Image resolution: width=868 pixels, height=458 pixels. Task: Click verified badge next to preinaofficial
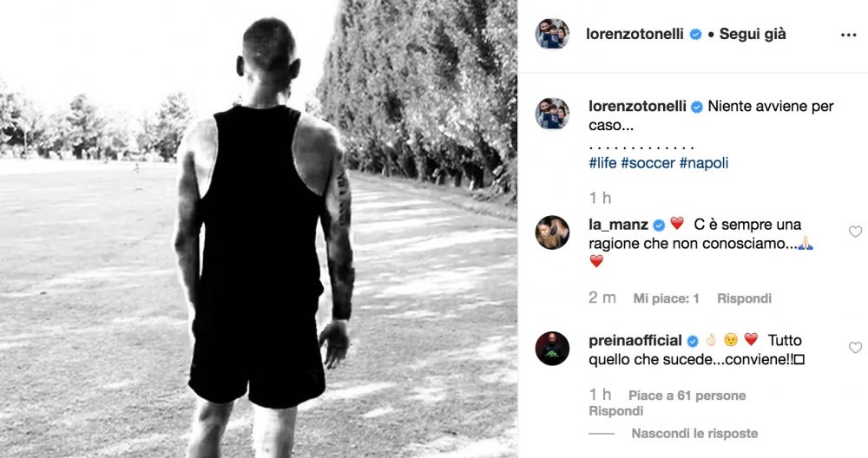coord(693,341)
